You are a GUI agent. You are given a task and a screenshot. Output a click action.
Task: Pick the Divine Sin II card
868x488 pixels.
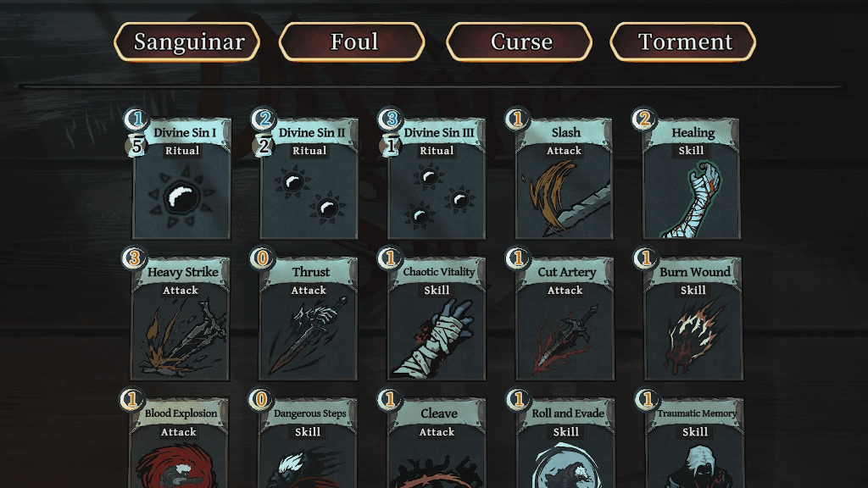(309, 178)
